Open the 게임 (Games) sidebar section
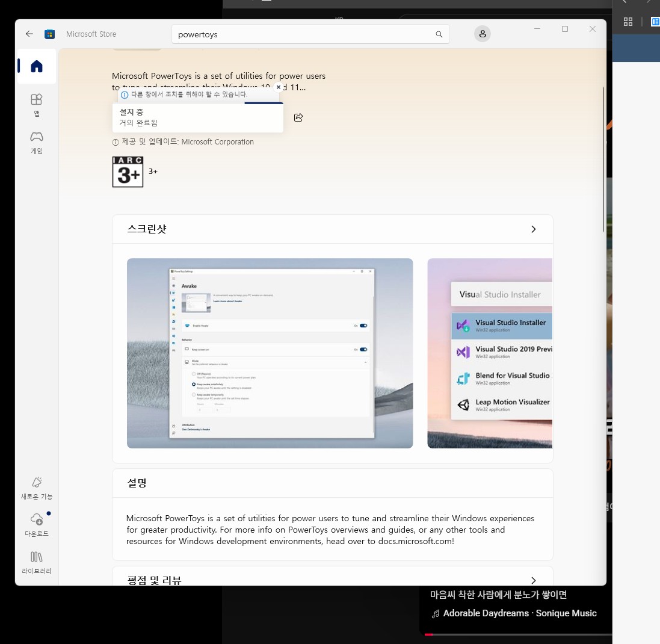Screen dimensions: 660x644 [x=37, y=143]
